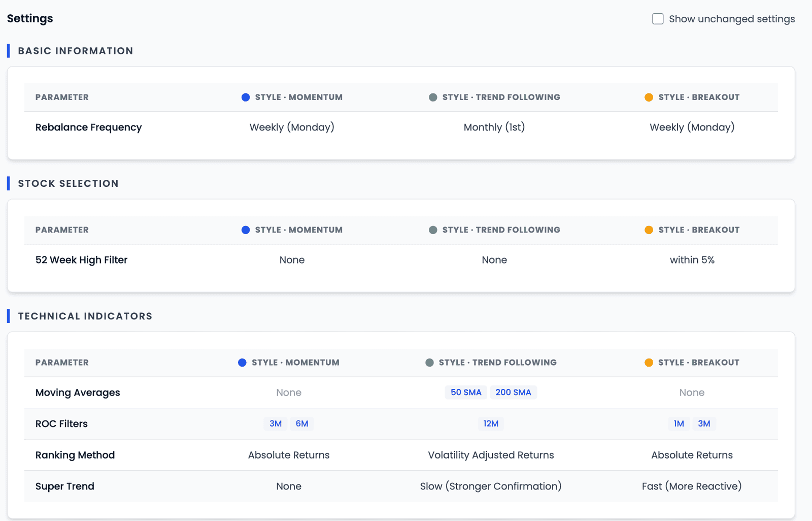Click the Super Trend parameter label
The height and width of the screenshot is (521, 812).
point(65,486)
